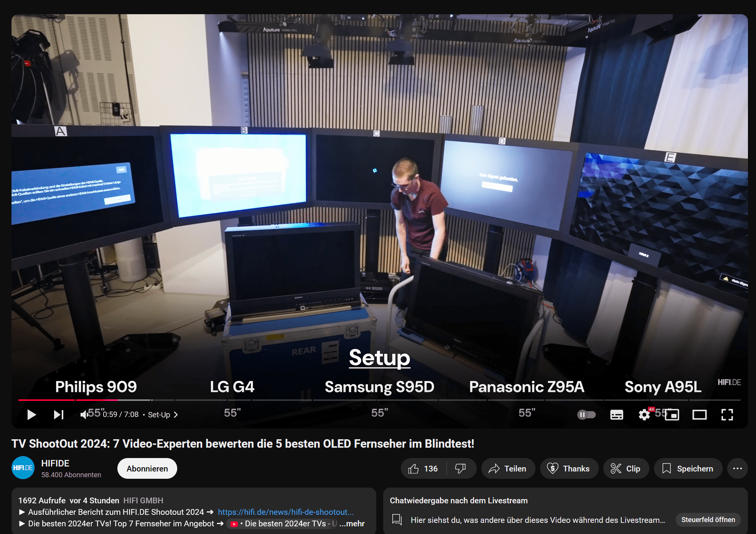
Task: Skip to the next video
Action: pos(58,415)
